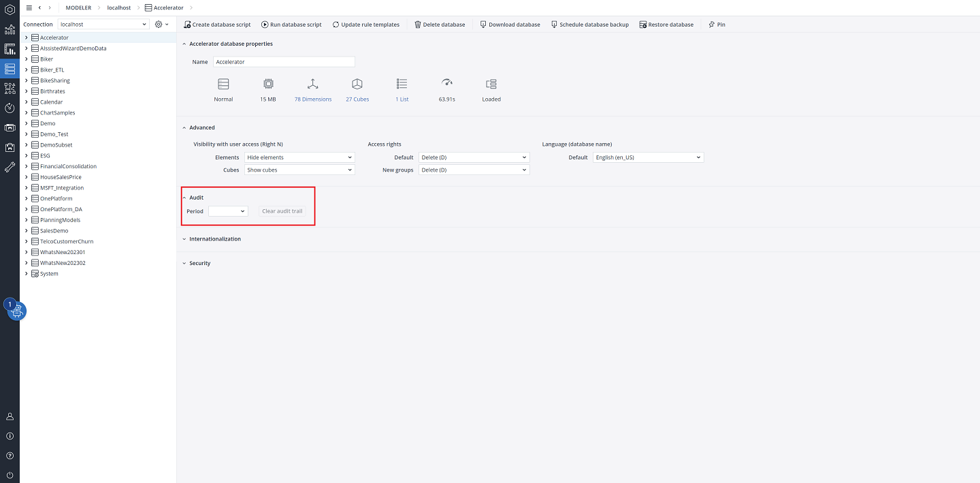Click the list icon above 1 List
Image resolution: width=980 pixels, height=483 pixels.
[x=402, y=84]
